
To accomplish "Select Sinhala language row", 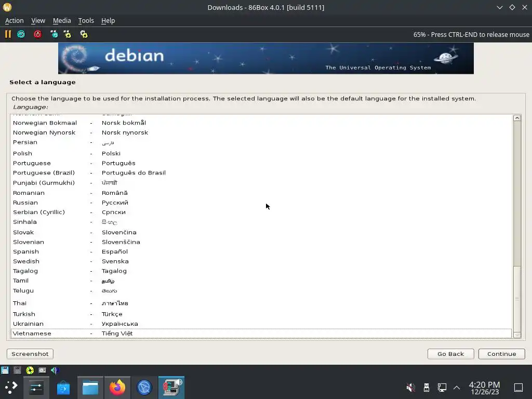I will (x=261, y=222).
